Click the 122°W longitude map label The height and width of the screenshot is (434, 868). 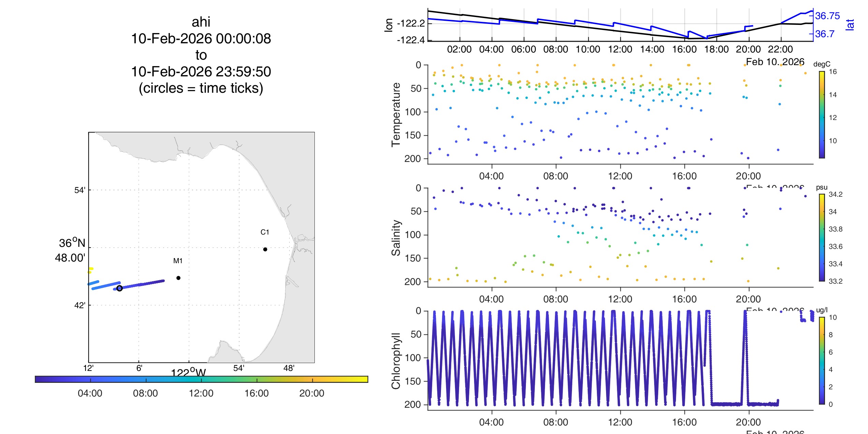pos(188,372)
